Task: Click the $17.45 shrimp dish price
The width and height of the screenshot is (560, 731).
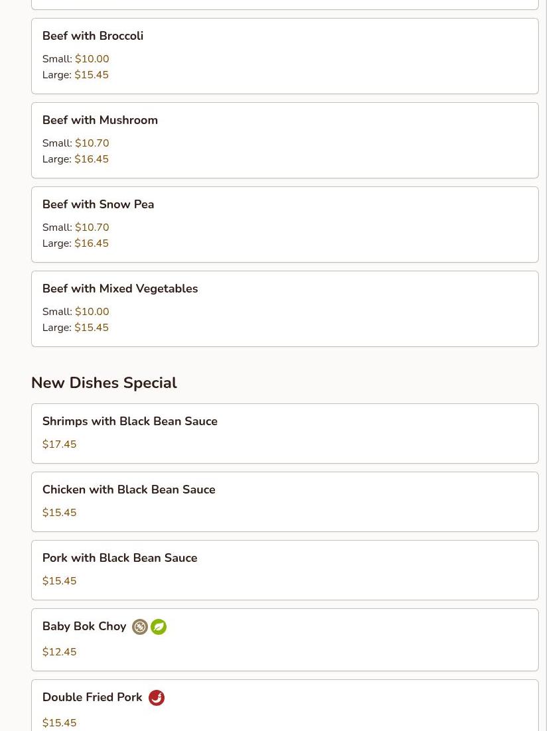Action: click(60, 444)
